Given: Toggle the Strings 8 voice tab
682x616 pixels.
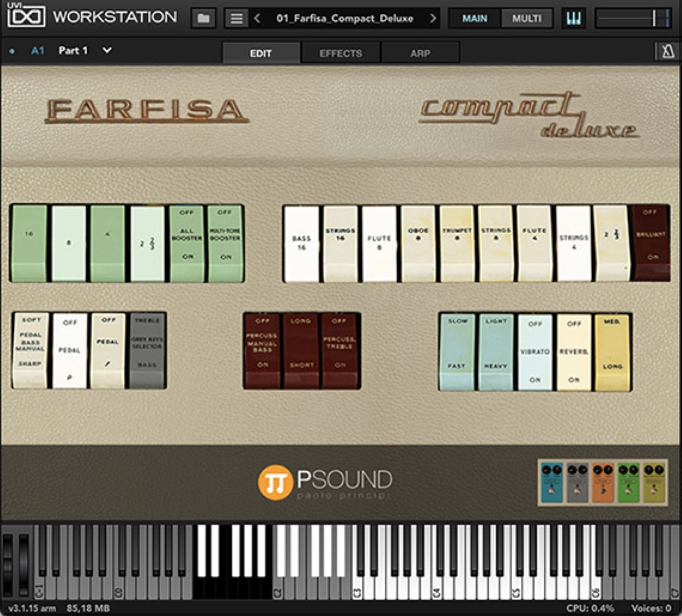Looking at the screenshot, I should click(x=496, y=244).
